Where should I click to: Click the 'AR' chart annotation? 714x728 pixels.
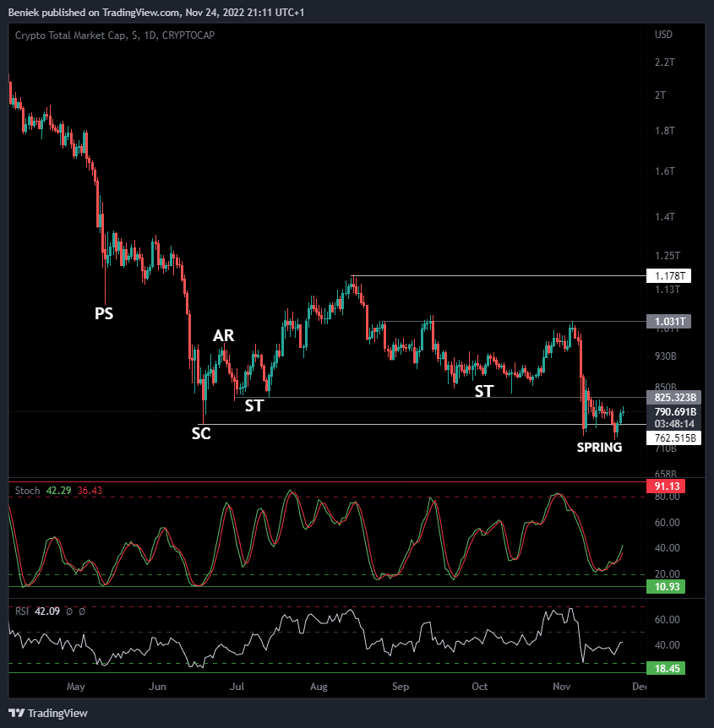[223, 335]
